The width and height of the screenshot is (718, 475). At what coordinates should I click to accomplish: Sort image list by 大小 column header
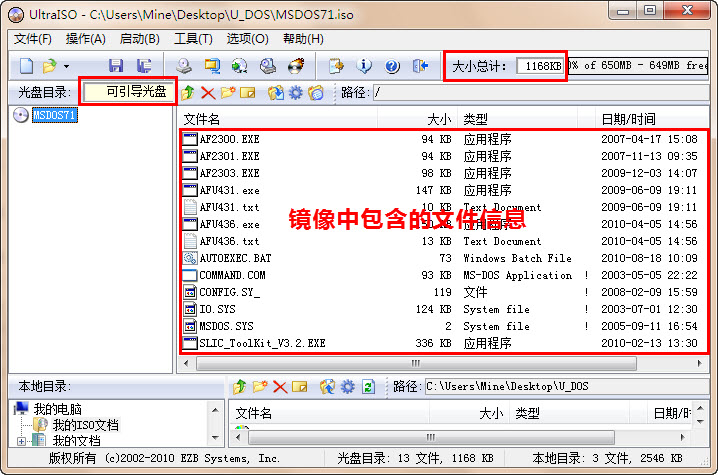(x=417, y=120)
